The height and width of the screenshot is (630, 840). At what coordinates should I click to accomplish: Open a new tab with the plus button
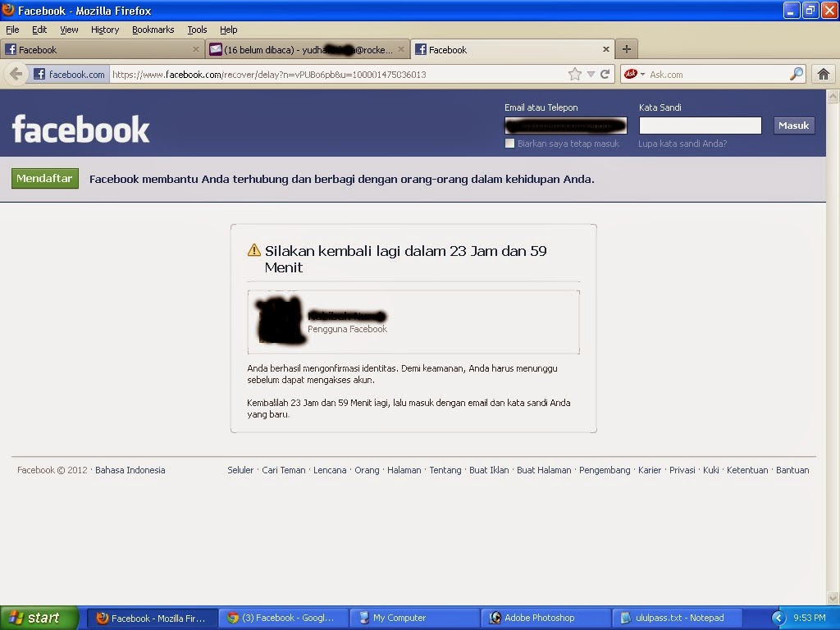(x=626, y=49)
